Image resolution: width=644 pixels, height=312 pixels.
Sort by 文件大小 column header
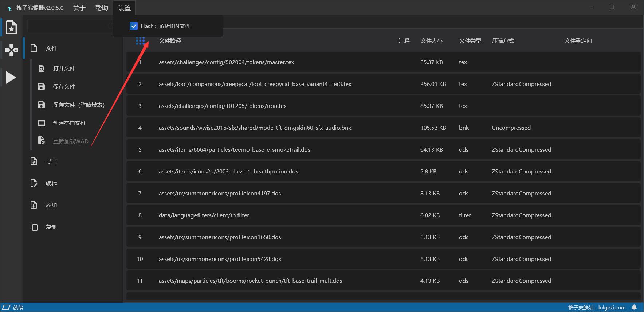tap(431, 41)
